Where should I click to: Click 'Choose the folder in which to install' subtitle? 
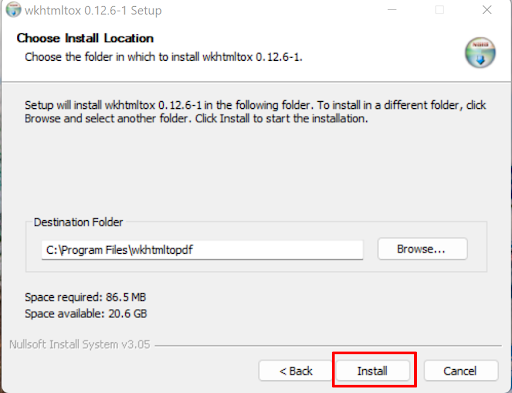click(163, 57)
